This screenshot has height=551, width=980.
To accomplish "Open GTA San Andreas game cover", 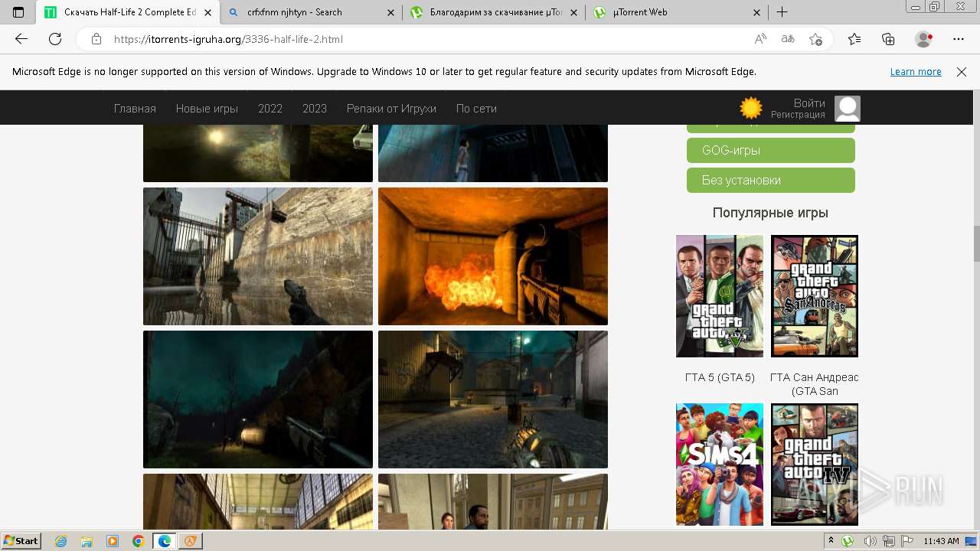I will point(815,296).
